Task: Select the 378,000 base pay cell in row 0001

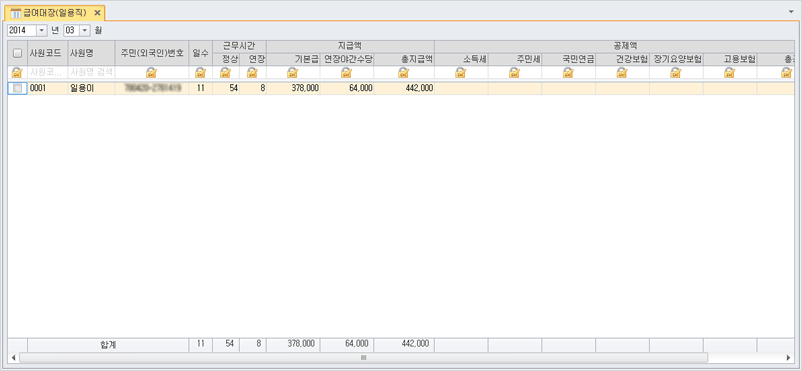Action: pos(294,88)
